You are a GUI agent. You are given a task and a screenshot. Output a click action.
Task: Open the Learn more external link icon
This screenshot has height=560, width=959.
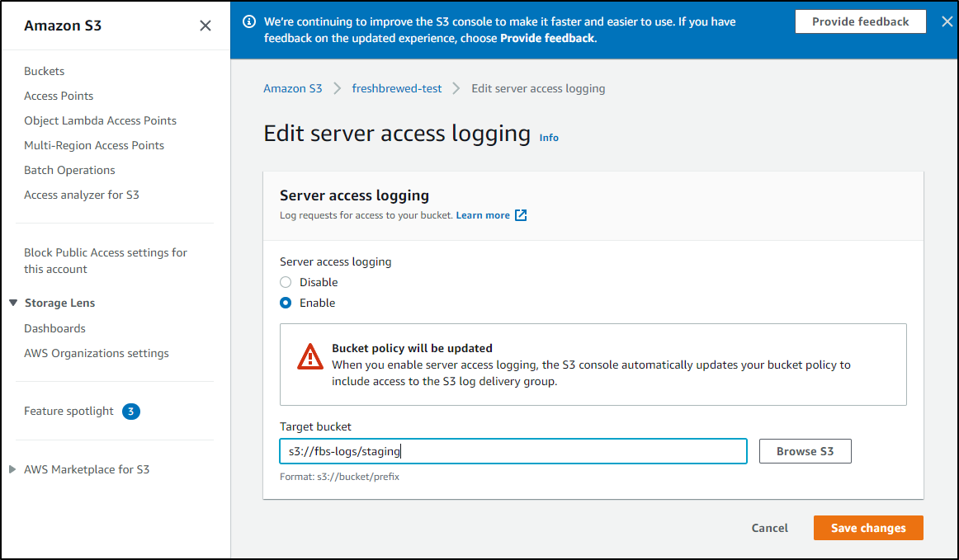point(521,215)
